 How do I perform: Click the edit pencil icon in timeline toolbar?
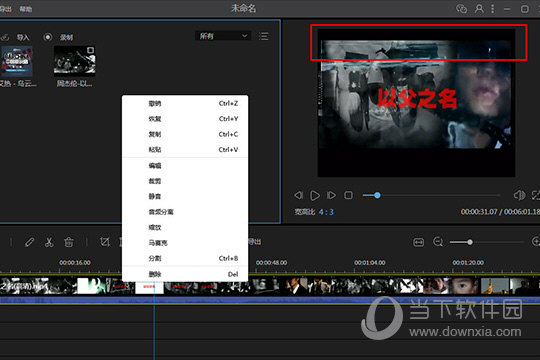[30, 242]
